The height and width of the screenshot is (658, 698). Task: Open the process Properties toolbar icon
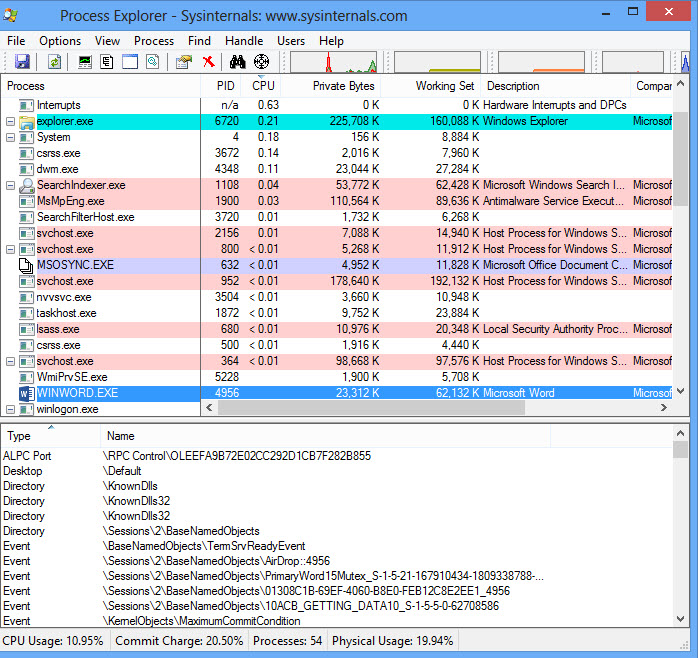click(x=184, y=61)
